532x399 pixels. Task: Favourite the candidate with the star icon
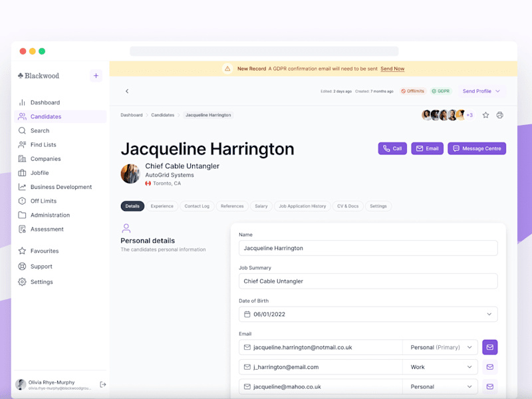pyautogui.click(x=486, y=115)
